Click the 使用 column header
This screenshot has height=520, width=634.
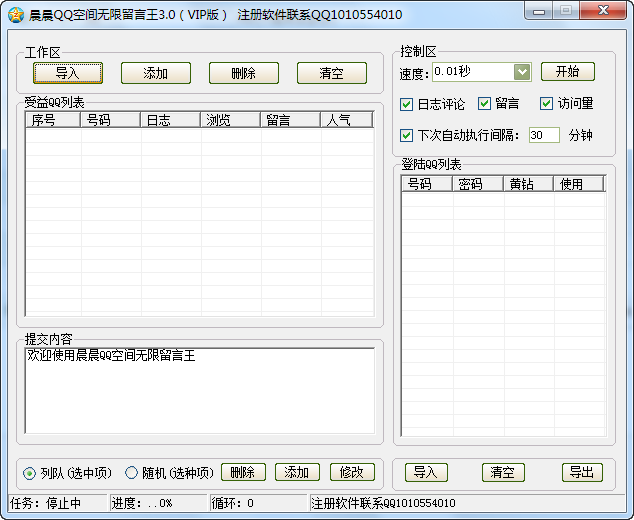pos(578,184)
